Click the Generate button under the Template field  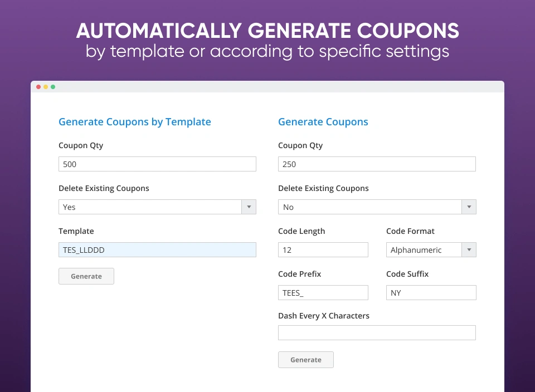pos(86,276)
